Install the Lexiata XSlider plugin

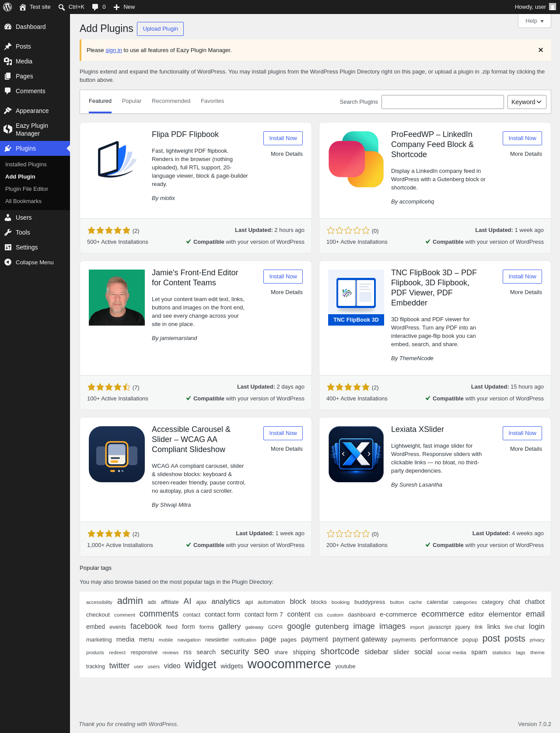click(522, 433)
